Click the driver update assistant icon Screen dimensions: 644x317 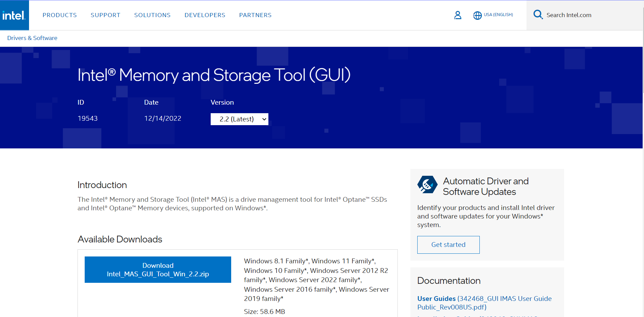tap(427, 185)
